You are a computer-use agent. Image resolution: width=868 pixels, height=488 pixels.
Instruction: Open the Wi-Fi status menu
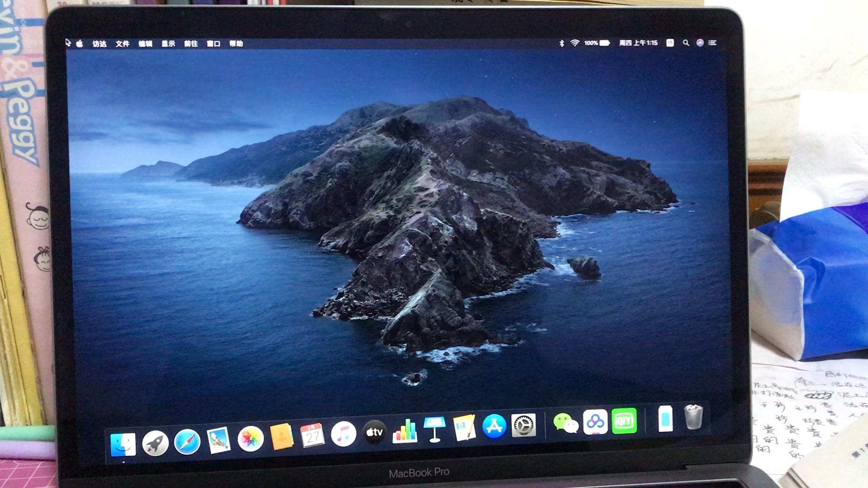click(575, 43)
